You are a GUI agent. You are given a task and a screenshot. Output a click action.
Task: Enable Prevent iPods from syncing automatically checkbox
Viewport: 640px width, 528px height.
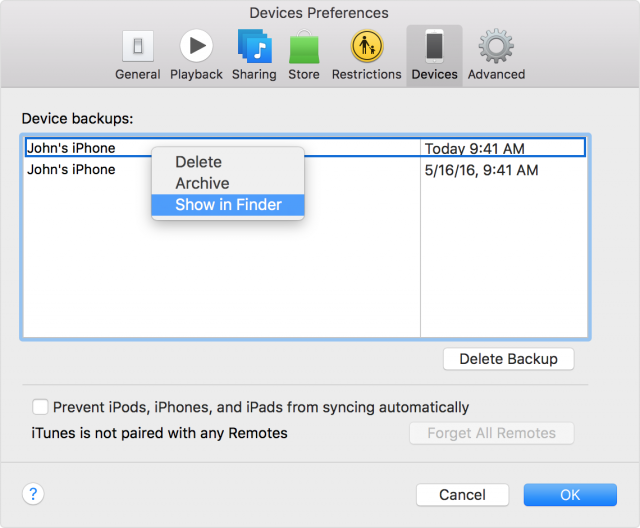click(x=40, y=407)
